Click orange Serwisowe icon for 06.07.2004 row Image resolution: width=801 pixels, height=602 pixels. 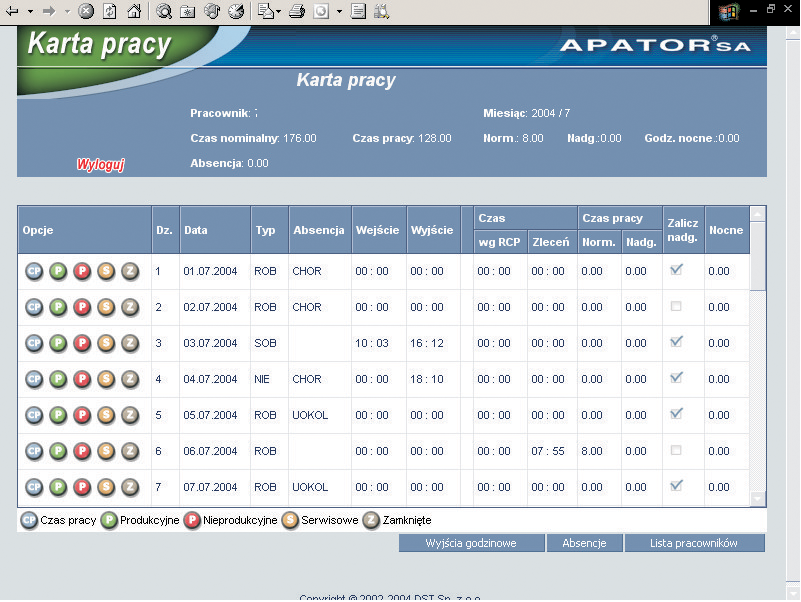coord(106,451)
